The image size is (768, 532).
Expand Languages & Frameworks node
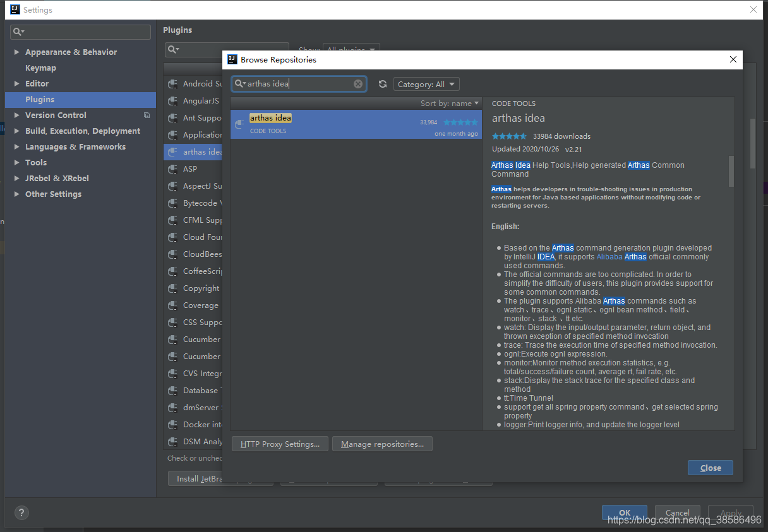16,147
